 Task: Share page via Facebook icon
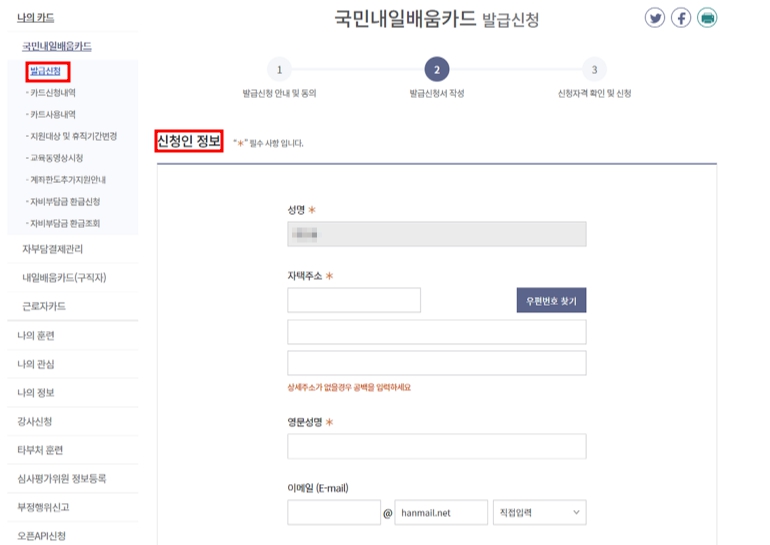click(x=681, y=18)
